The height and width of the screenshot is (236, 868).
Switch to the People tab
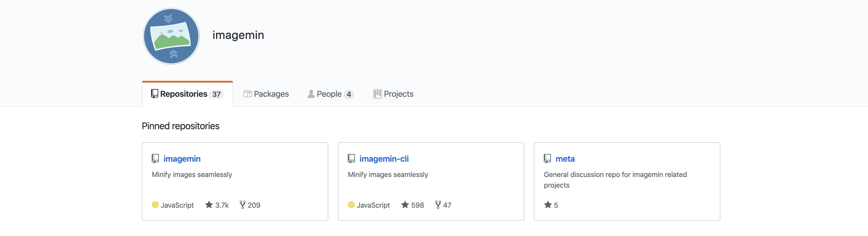pos(331,94)
